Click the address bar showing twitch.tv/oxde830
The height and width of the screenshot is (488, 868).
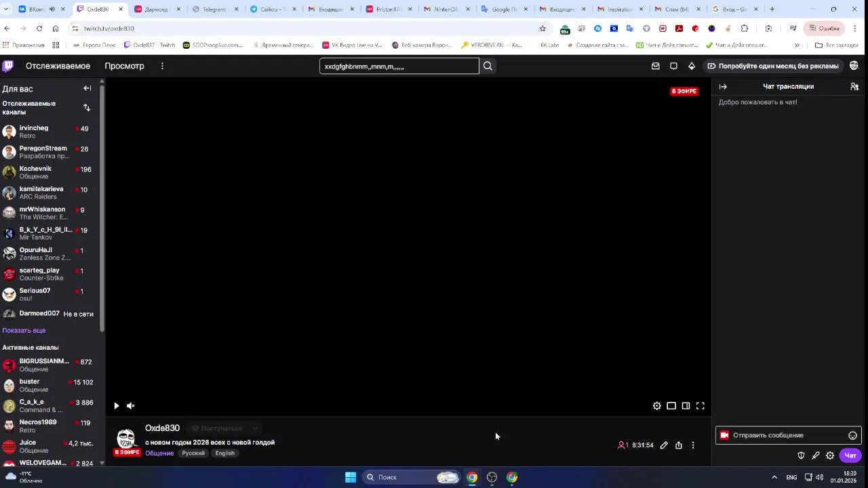[x=309, y=28]
